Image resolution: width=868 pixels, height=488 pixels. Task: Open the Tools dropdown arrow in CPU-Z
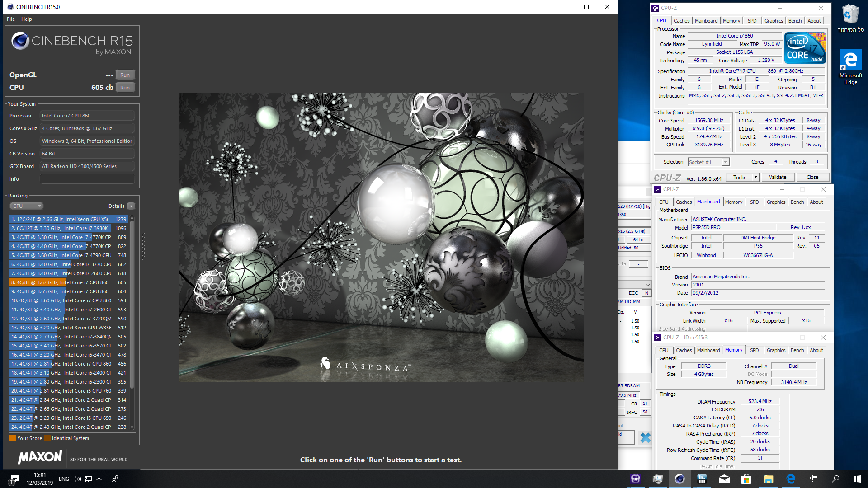pos(755,177)
